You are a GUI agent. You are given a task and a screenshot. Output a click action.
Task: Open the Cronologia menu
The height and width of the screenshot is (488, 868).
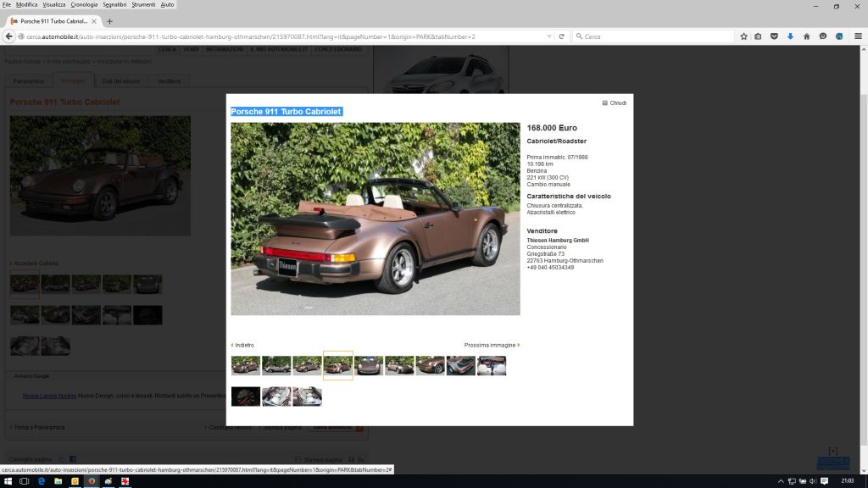click(84, 4)
